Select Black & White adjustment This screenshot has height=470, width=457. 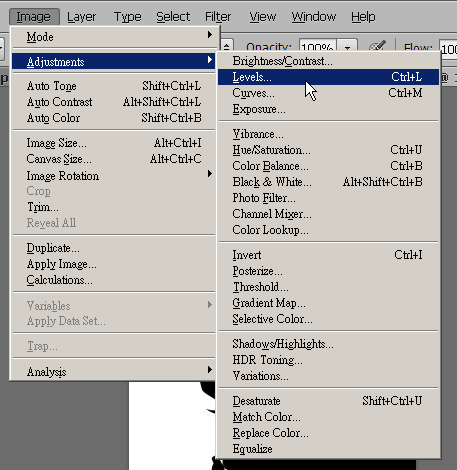tap(328, 182)
